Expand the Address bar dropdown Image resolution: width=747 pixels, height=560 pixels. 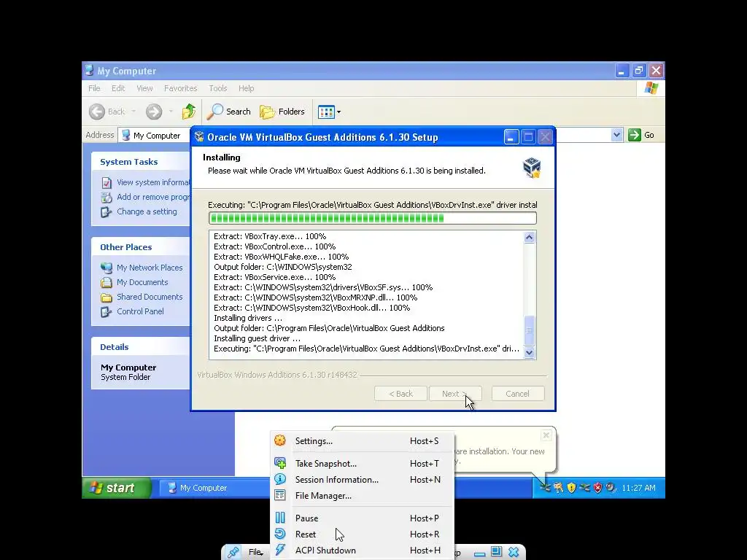point(616,135)
